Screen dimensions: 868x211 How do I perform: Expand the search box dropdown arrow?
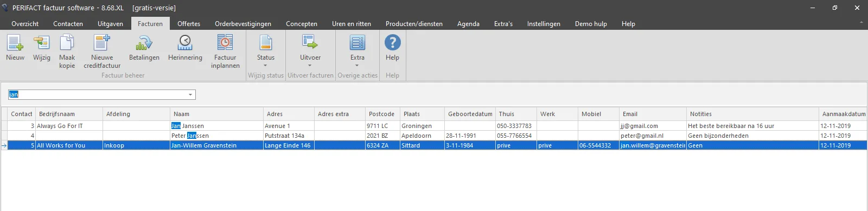click(x=190, y=95)
